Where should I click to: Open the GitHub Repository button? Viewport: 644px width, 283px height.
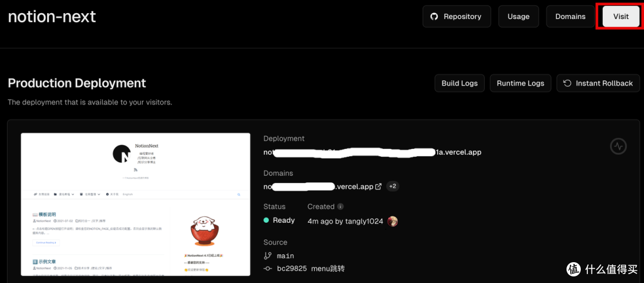tap(456, 17)
